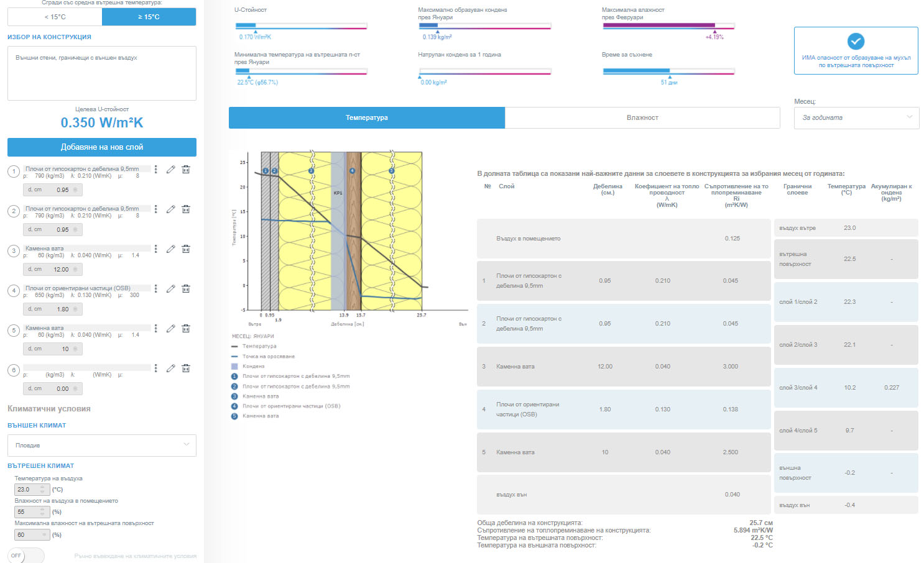The width and height of the screenshot is (924, 563).
Task: Click thickness field of layer 3 showing 12.00
Action: (53, 270)
